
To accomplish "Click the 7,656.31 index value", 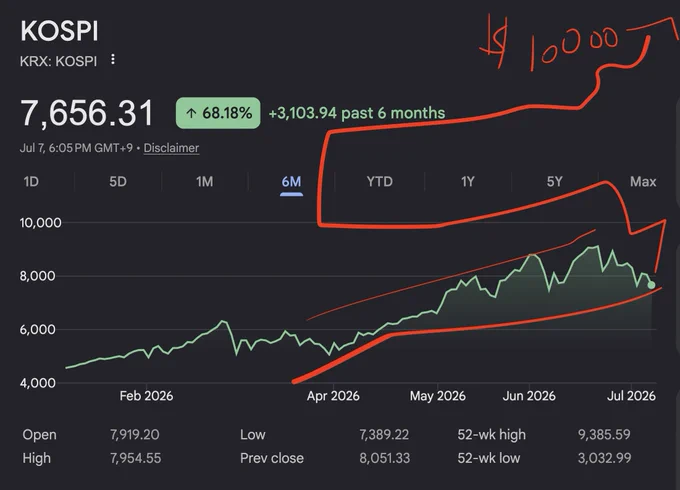I will (x=87, y=113).
